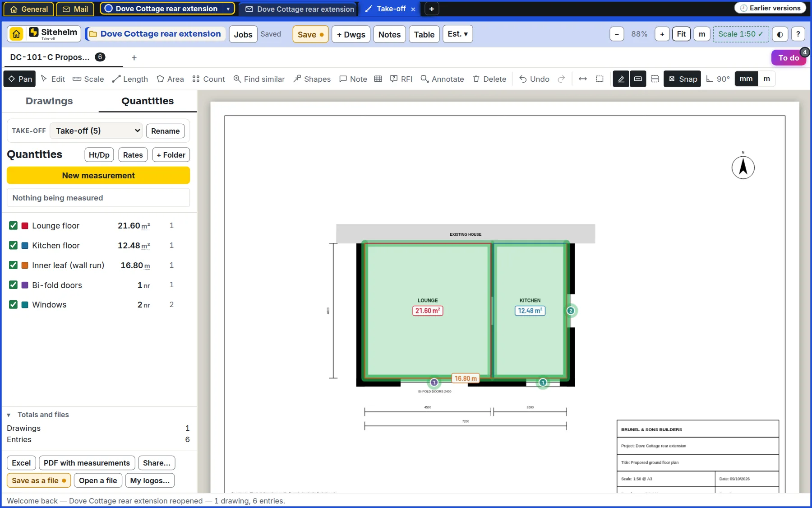Click PDF with measurements
The image size is (812, 508).
[x=87, y=463]
